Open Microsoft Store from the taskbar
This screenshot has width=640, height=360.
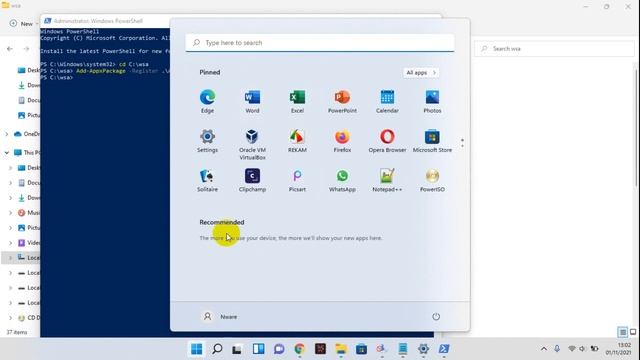[361, 349]
